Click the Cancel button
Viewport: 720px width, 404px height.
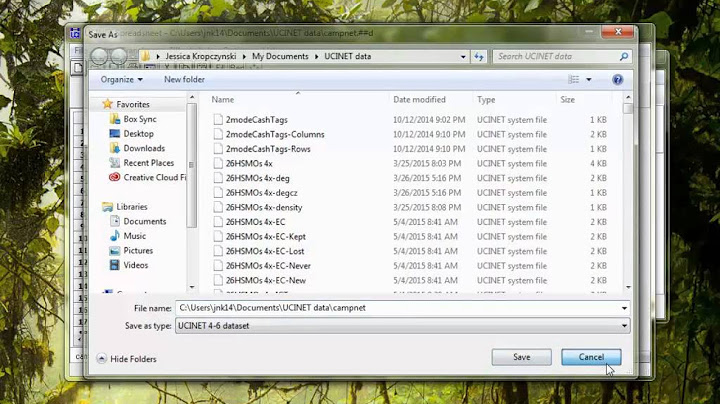pyautogui.click(x=591, y=357)
